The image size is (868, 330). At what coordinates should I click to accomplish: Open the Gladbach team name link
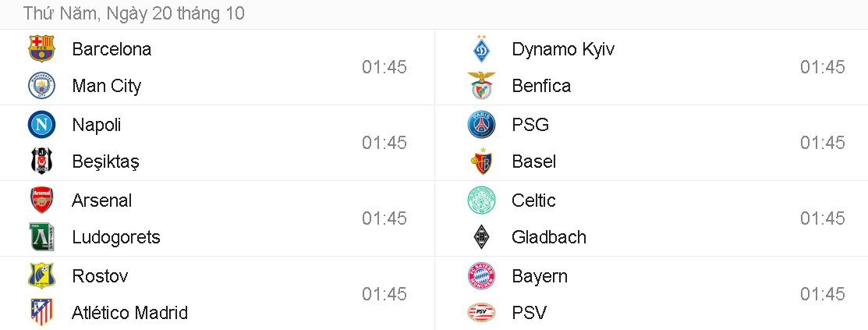[549, 237]
